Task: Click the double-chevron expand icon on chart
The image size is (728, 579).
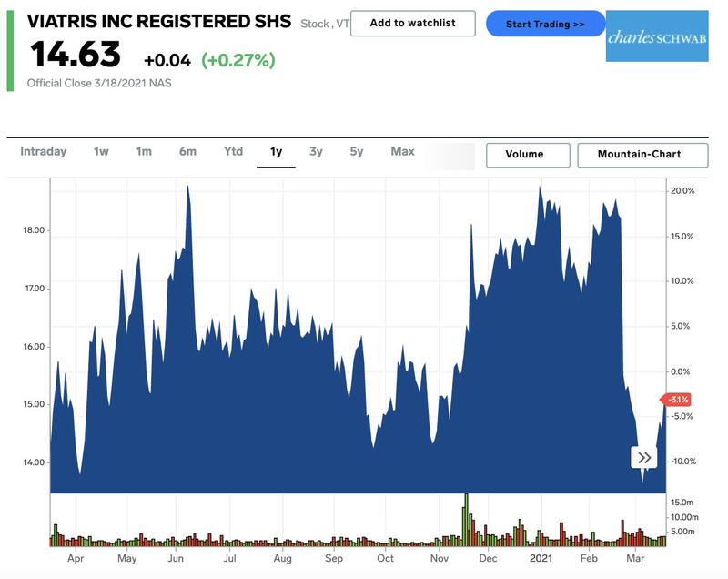Action: [x=644, y=458]
